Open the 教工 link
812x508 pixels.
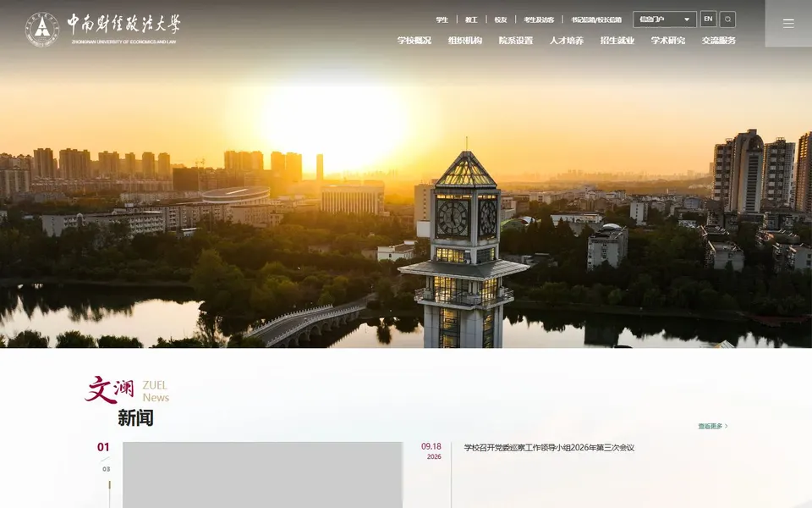pos(471,19)
